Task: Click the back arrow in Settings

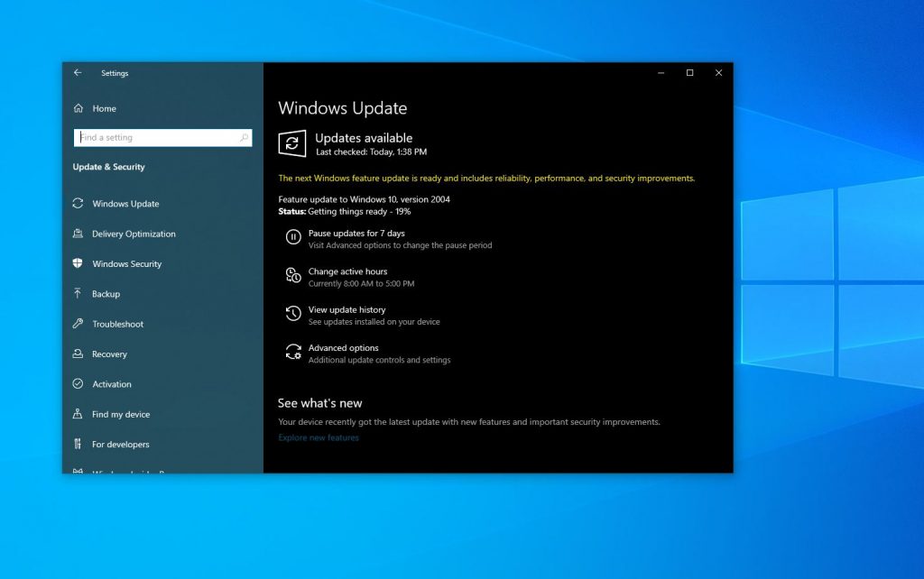Action: coord(77,73)
